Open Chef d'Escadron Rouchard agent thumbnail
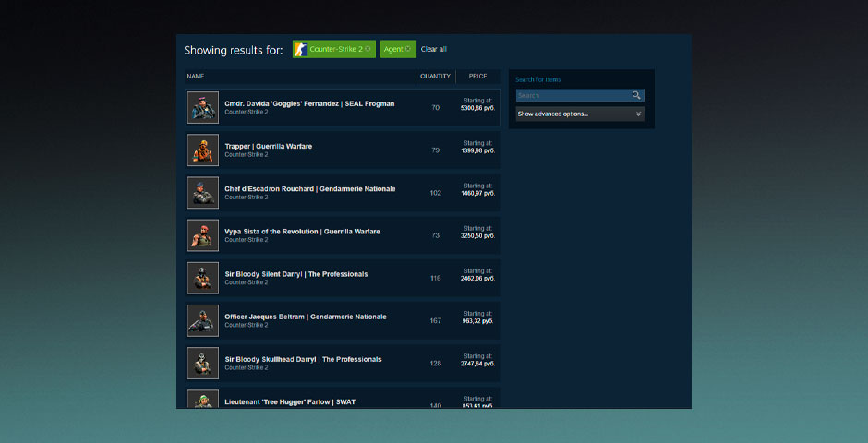This screenshot has width=868, height=443. click(x=202, y=193)
